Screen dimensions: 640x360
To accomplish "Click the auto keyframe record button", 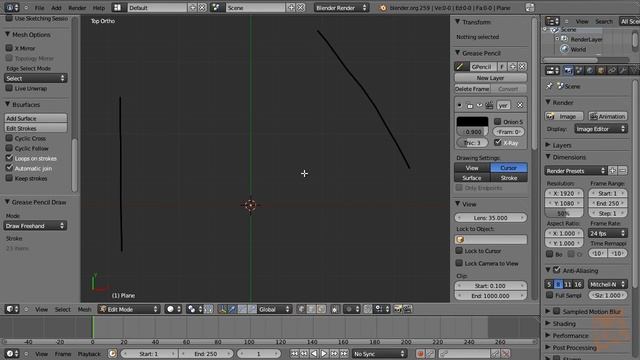I will (x=420, y=353).
